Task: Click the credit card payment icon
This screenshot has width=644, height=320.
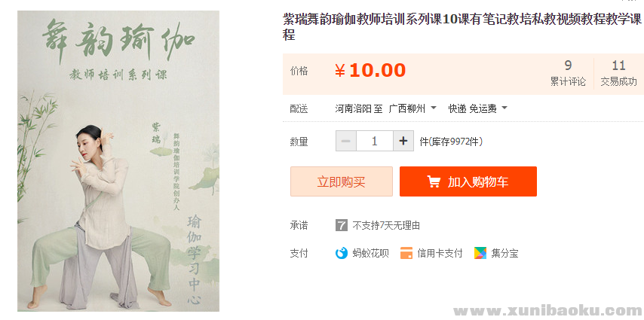Action: pyautogui.click(x=406, y=253)
